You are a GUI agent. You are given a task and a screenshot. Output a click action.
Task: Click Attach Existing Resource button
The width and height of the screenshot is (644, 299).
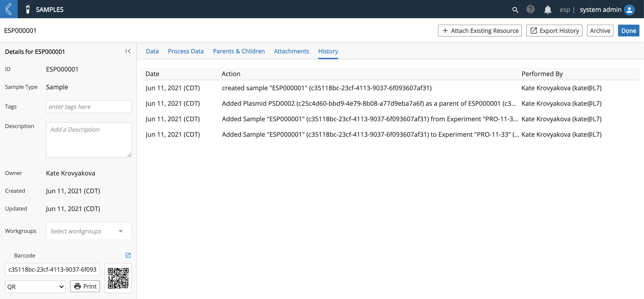479,31
